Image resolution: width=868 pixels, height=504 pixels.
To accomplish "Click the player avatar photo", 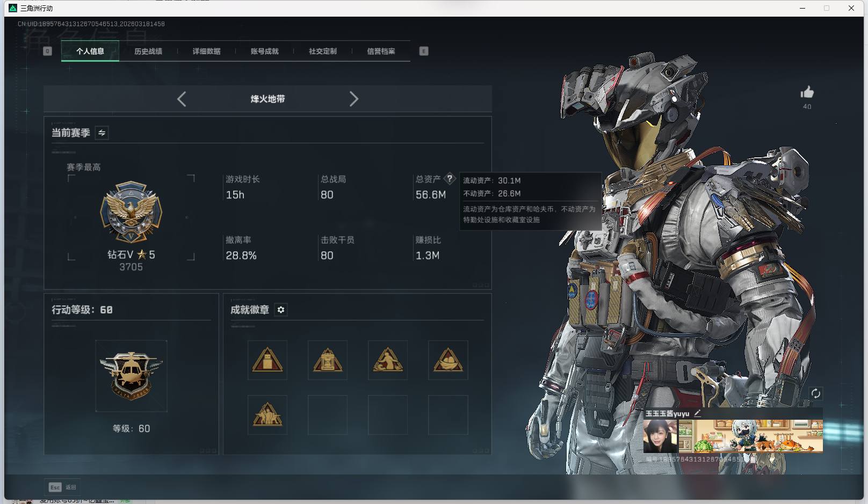I will click(x=661, y=436).
